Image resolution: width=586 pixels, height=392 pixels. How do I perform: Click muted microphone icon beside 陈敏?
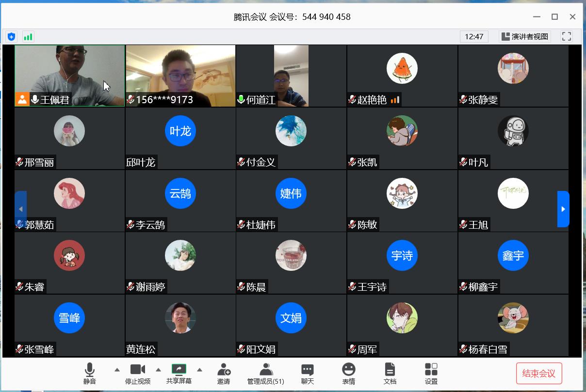point(352,225)
